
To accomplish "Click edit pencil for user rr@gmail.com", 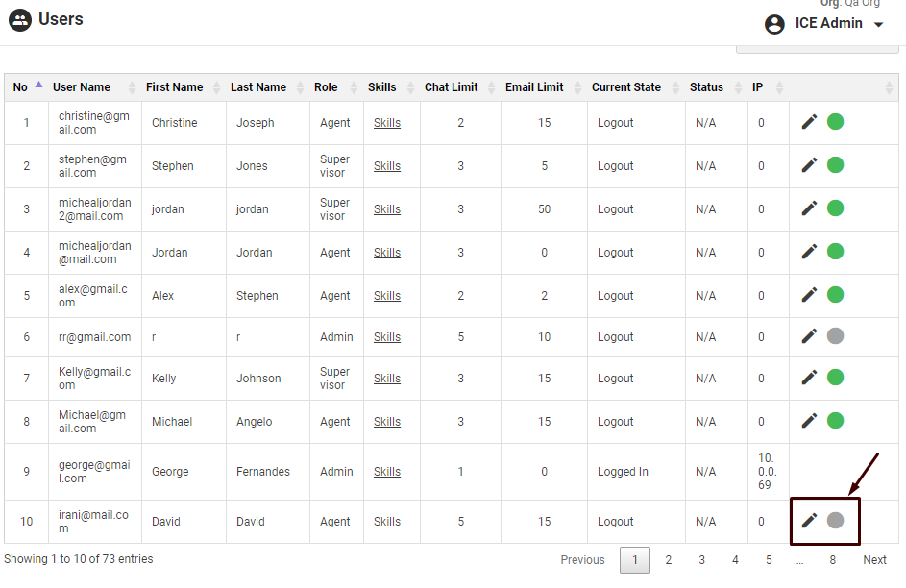I will tap(809, 336).
